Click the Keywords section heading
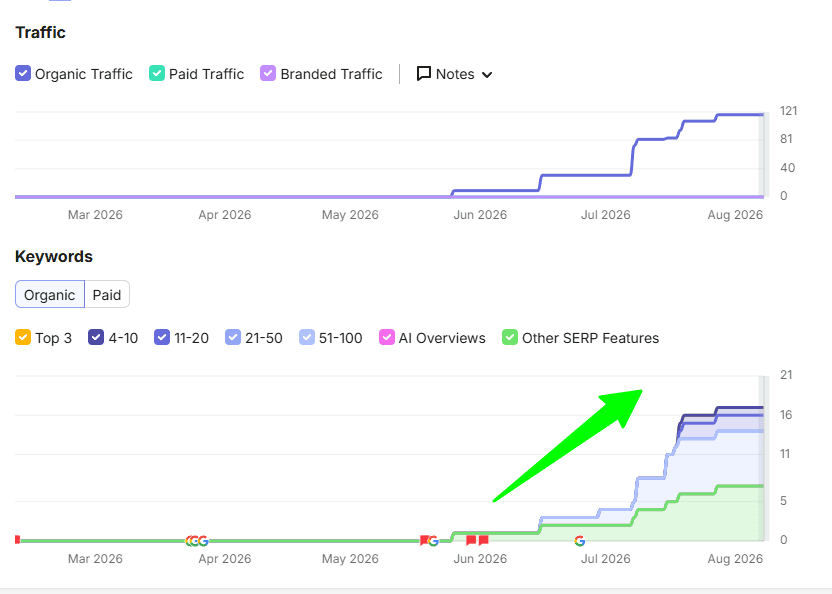Viewport: 832px width, 594px height. tap(54, 256)
